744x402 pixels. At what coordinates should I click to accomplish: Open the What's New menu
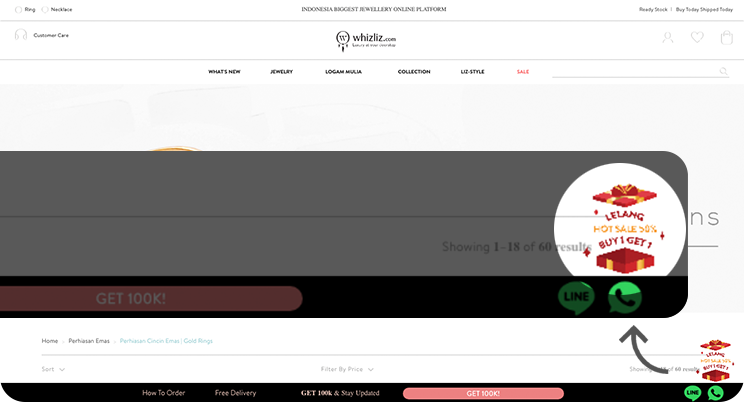click(x=224, y=72)
